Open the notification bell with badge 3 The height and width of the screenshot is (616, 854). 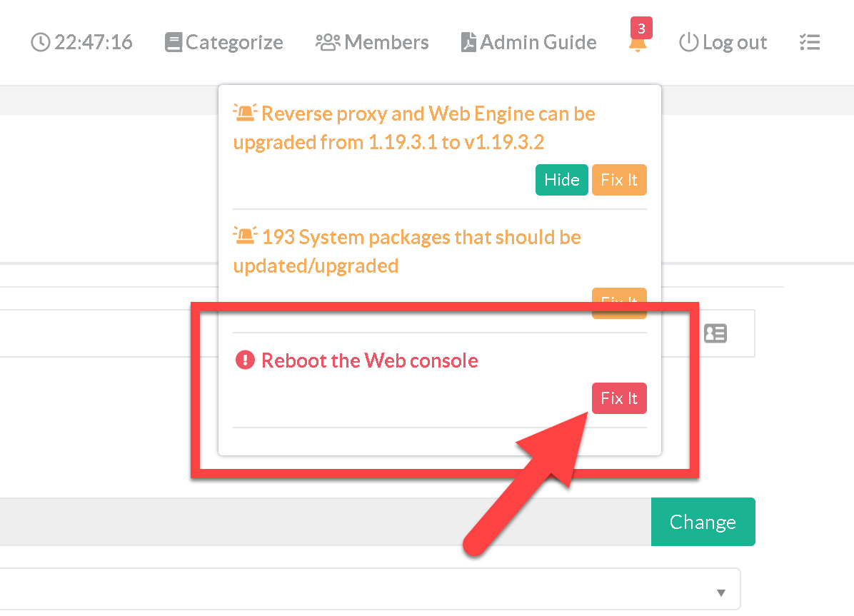637,42
